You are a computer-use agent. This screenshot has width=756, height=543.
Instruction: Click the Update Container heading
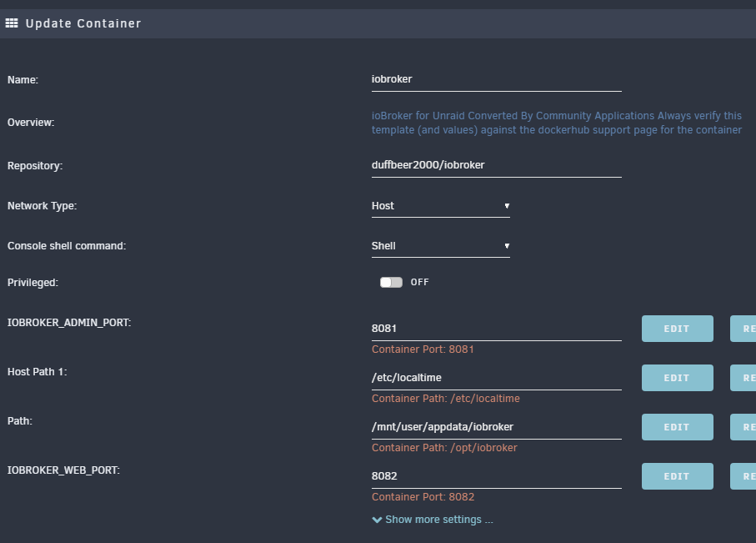click(83, 23)
